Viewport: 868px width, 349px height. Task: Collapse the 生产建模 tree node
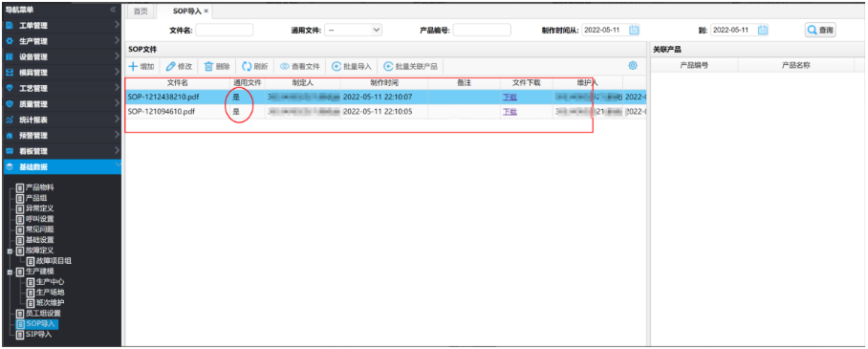[10, 272]
